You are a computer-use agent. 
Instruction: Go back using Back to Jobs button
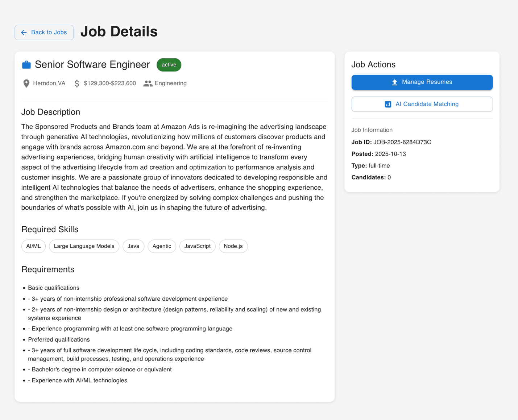44,33
